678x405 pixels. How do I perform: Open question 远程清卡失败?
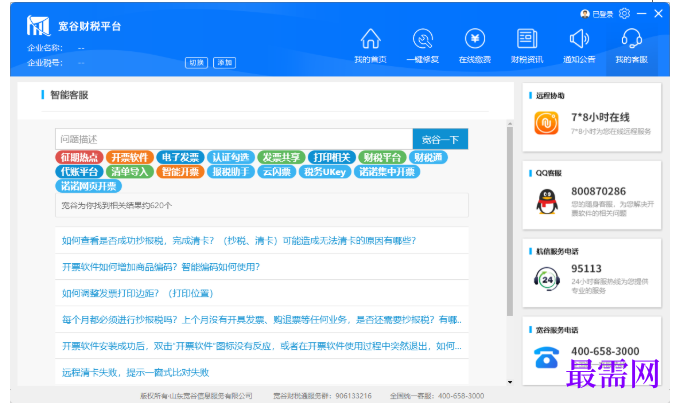(135, 373)
